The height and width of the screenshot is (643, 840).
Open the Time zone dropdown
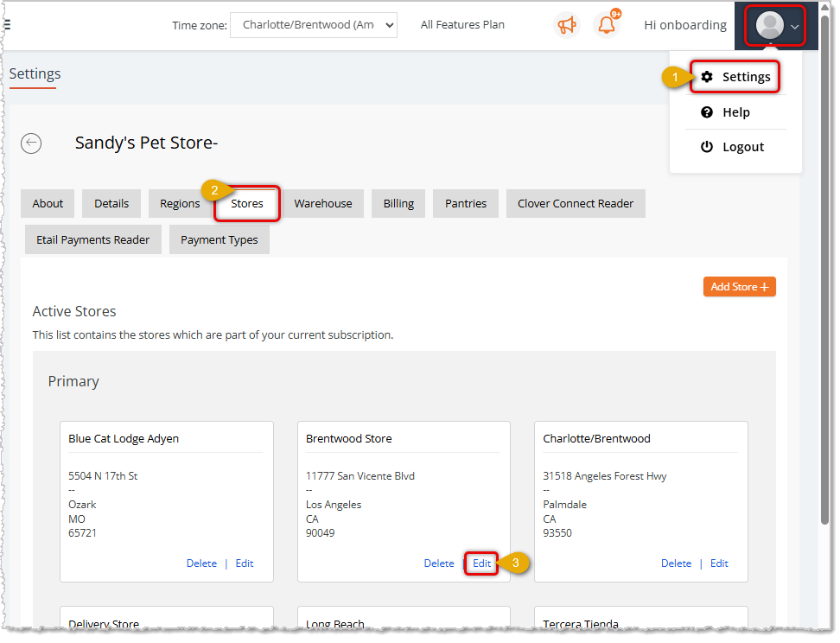click(314, 25)
